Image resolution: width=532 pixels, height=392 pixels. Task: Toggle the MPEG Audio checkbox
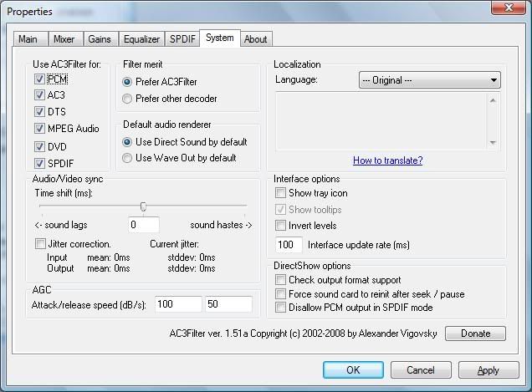point(39,128)
